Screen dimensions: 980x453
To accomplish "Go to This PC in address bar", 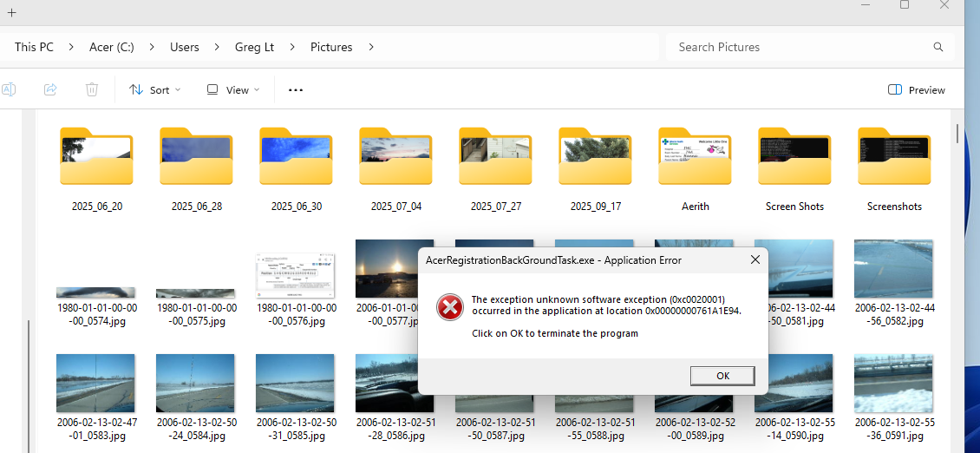I will click(x=34, y=47).
